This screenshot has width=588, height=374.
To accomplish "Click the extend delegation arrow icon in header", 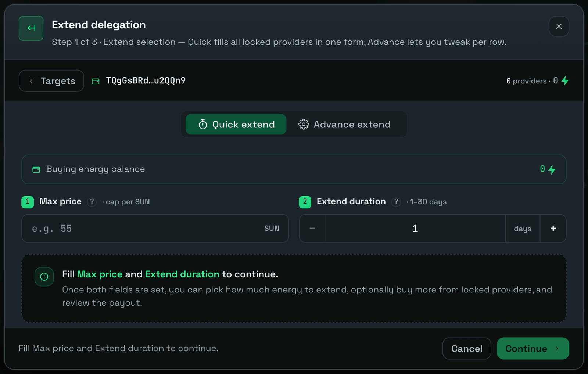I will coord(31,28).
